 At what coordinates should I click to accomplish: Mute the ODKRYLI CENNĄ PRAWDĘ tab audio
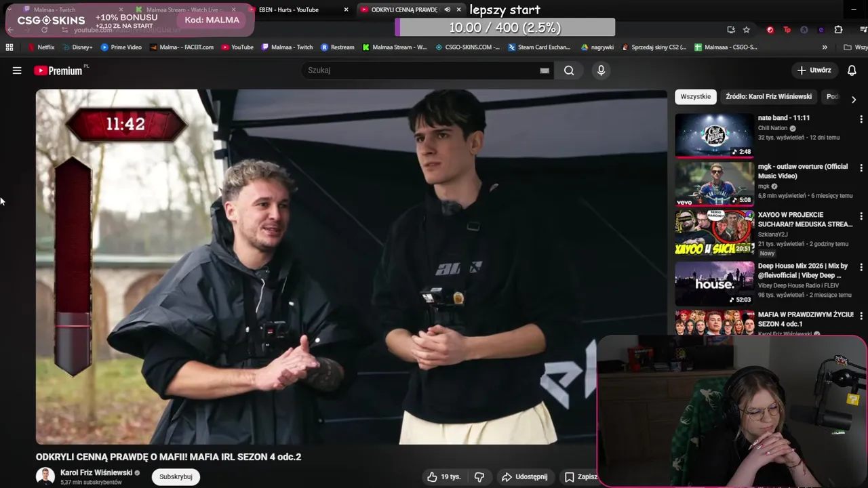pyautogui.click(x=447, y=9)
